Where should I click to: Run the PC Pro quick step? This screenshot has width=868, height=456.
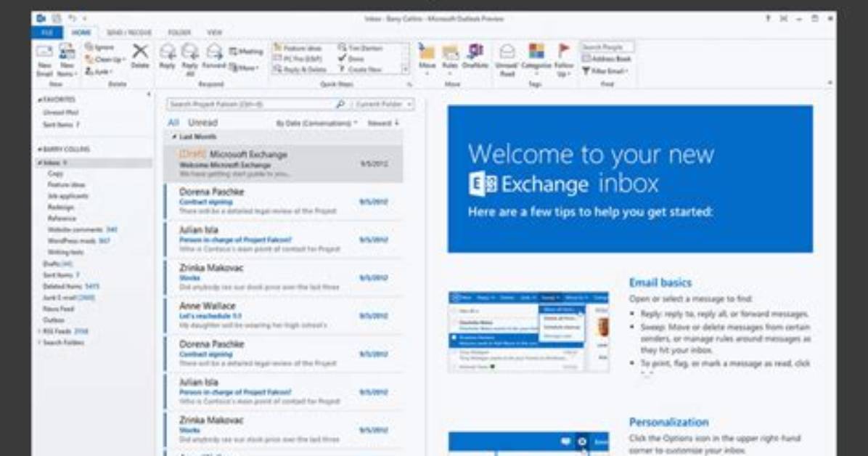click(298, 59)
